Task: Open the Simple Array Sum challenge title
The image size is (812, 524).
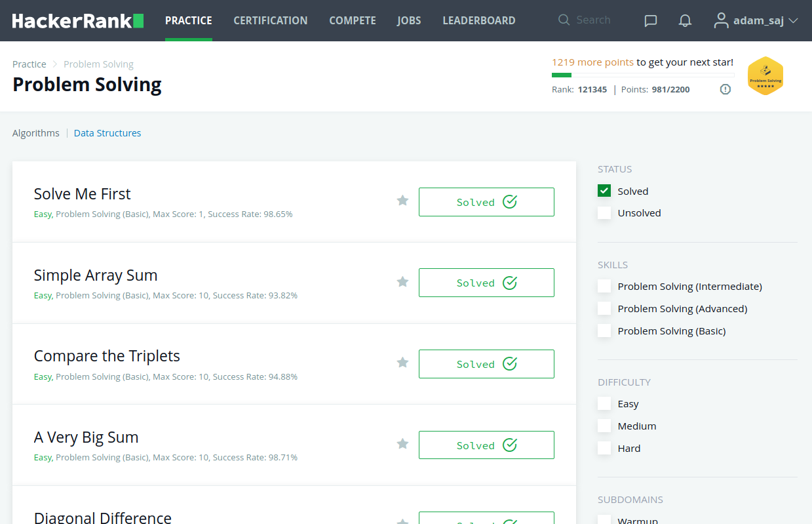Action: (96, 275)
